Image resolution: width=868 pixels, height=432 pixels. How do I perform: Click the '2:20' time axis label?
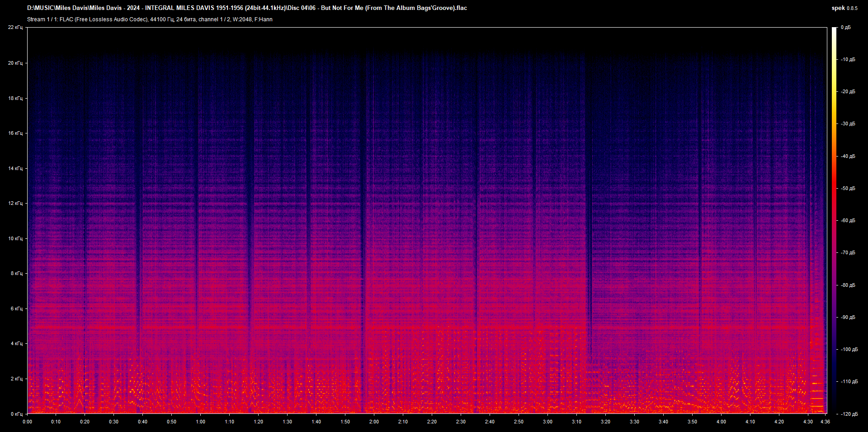coord(432,422)
